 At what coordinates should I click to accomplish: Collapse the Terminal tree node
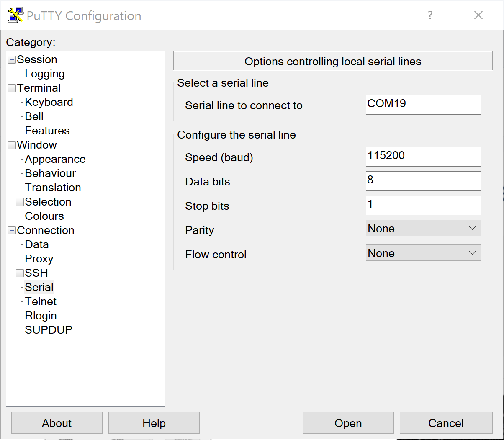point(12,88)
